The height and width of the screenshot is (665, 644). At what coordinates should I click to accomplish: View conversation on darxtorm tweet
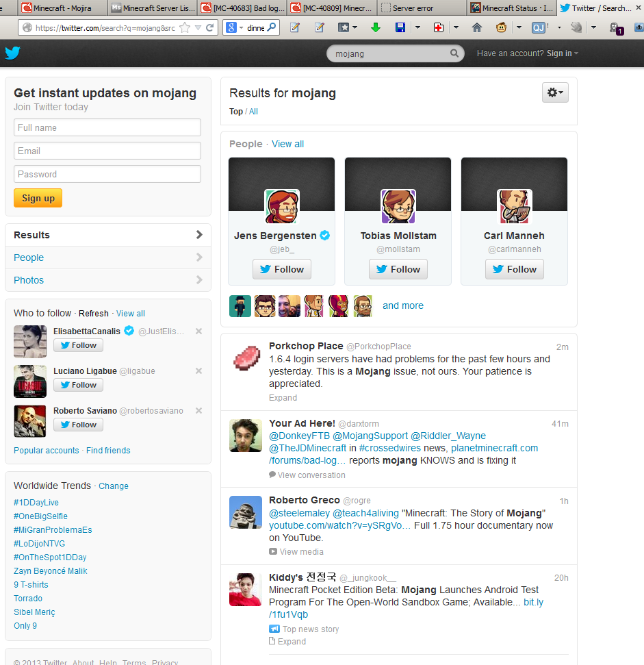click(x=307, y=475)
